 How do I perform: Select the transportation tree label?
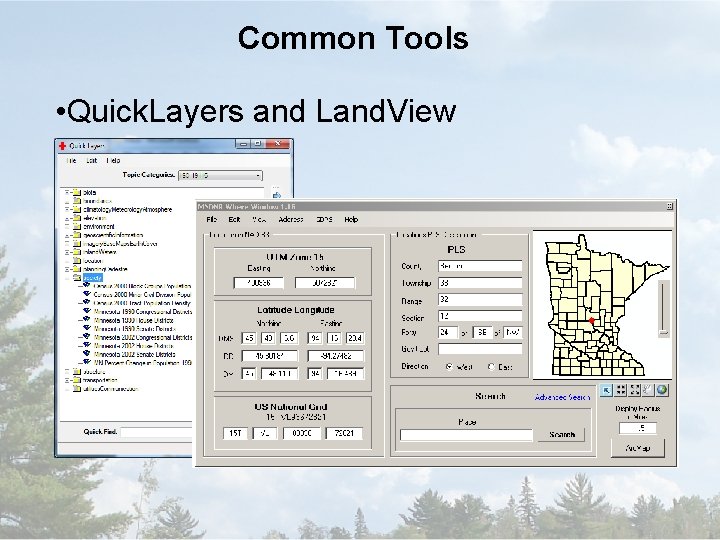click(100, 380)
